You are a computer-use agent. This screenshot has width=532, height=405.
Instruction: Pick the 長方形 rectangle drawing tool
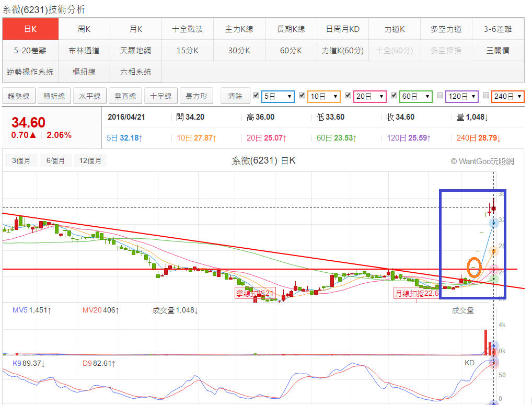pos(196,96)
